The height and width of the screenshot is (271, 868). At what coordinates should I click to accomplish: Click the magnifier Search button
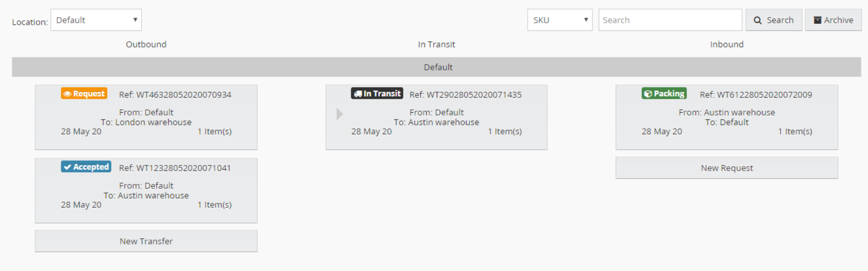tap(773, 20)
